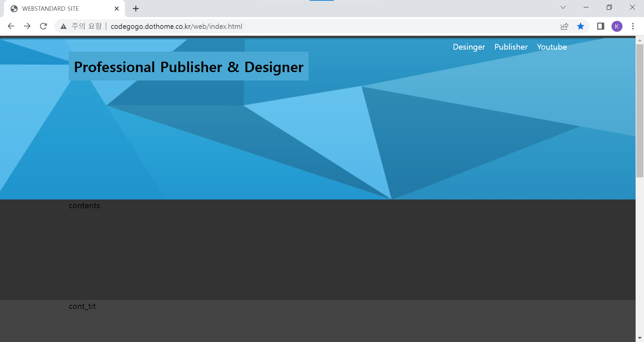
Task: Open the browser side panel
Action: [x=601, y=26]
